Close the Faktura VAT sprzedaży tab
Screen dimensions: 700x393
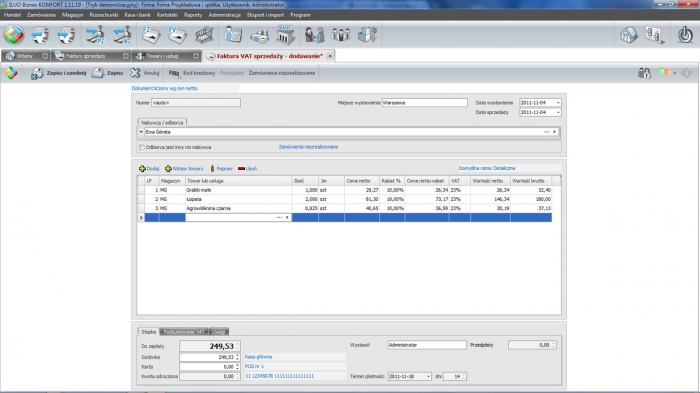click(330, 56)
